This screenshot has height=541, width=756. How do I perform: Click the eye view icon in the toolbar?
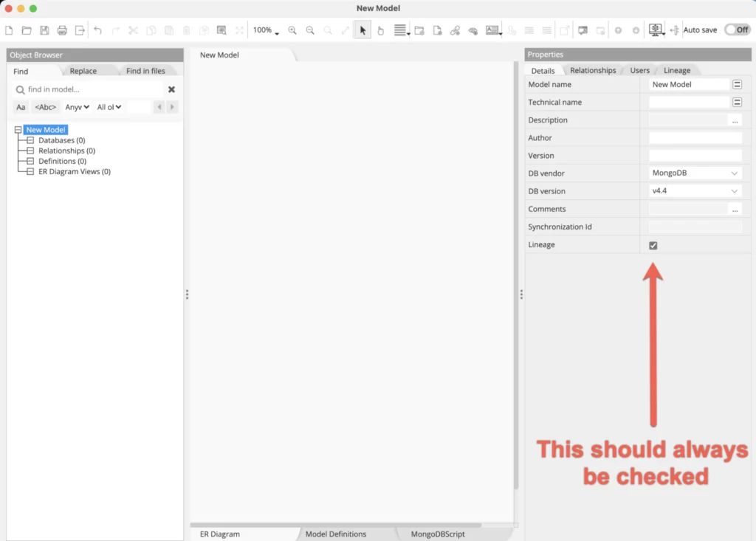pos(473,30)
